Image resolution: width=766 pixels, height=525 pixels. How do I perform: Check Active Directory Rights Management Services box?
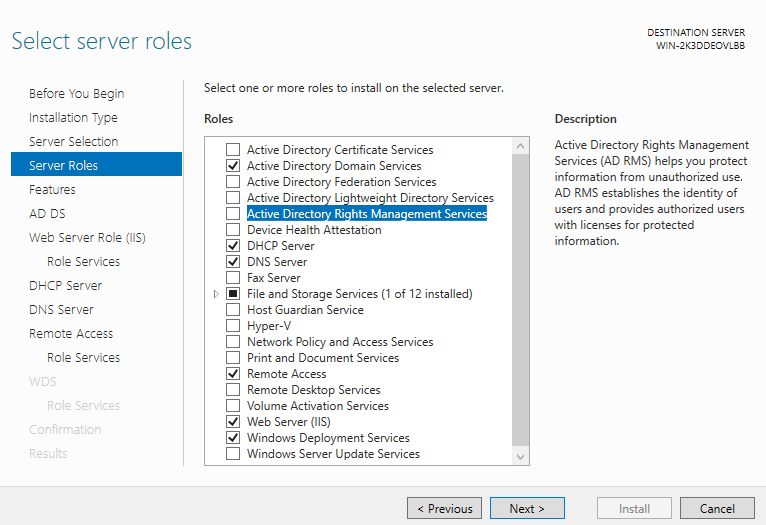tap(233, 213)
